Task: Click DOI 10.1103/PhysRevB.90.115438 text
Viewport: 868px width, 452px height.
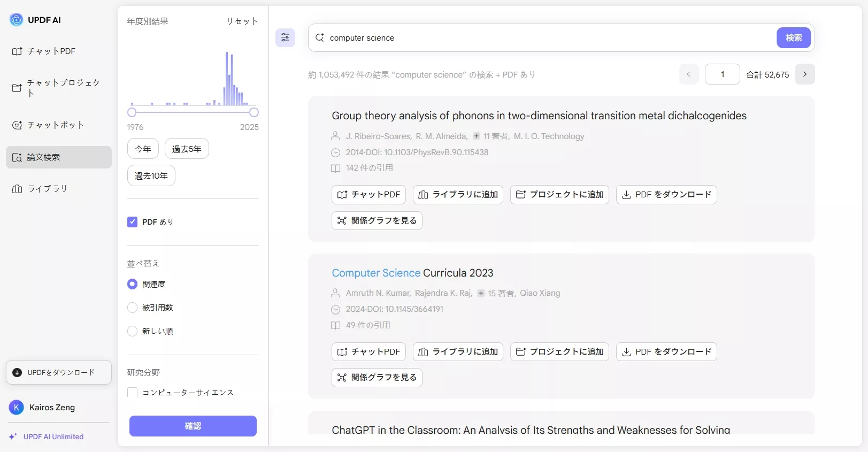Action: pos(426,152)
